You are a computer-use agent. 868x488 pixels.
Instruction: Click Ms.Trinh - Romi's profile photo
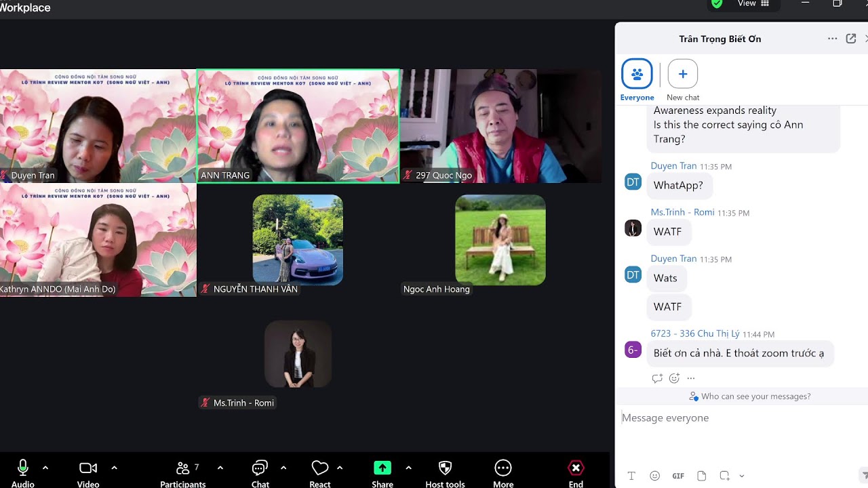(x=298, y=354)
